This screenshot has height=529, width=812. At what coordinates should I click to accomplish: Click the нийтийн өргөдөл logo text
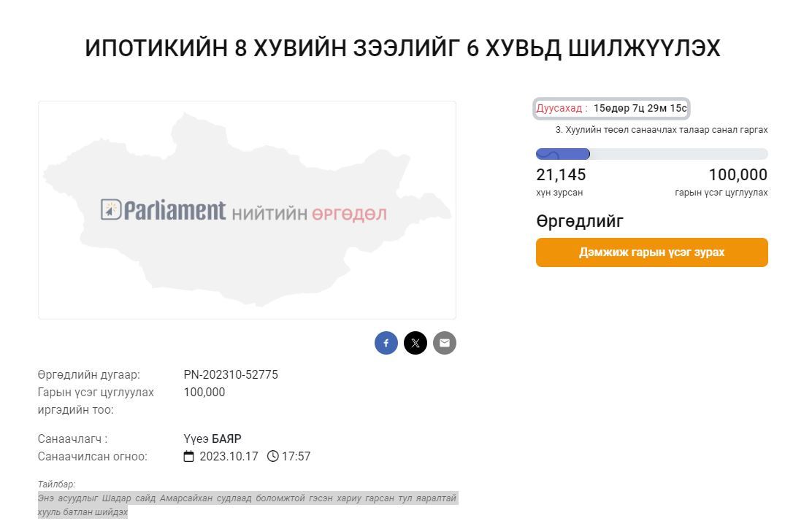tap(309, 214)
